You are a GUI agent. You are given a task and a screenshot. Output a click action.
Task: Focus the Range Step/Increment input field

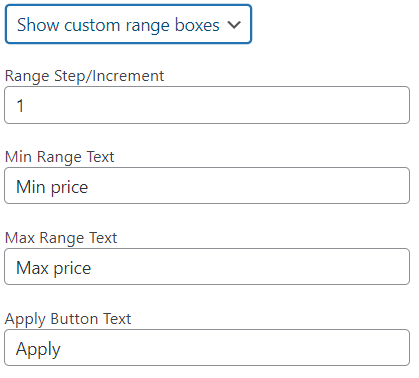click(x=207, y=105)
